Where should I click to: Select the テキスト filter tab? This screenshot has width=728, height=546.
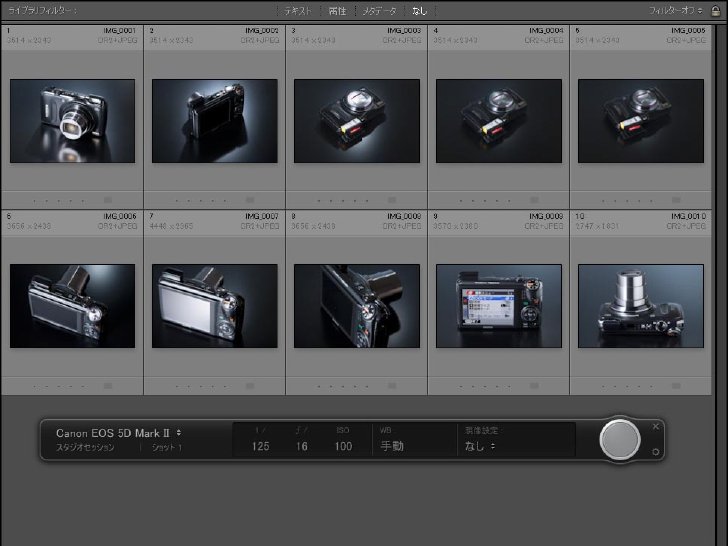tap(298, 11)
